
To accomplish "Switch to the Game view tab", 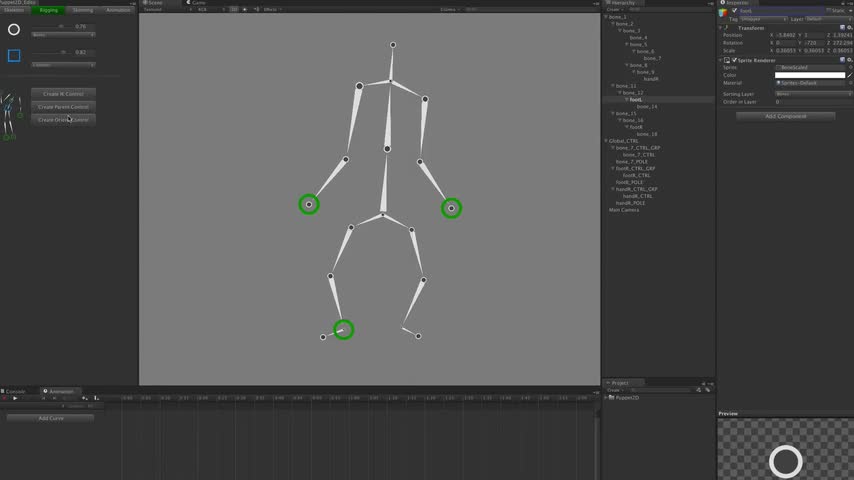I will click(x=195, y=3).
